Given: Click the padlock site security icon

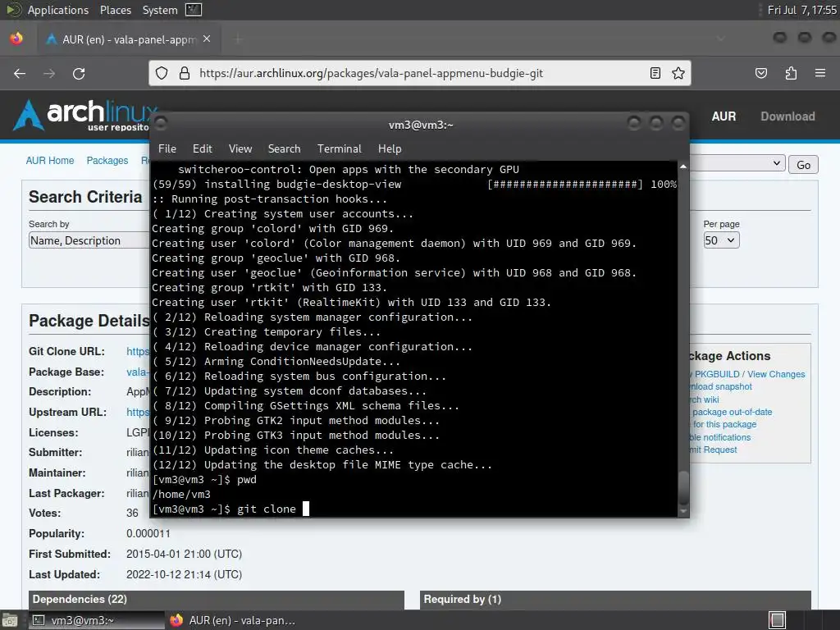Looking at the screenshot, I should (185, 73).
